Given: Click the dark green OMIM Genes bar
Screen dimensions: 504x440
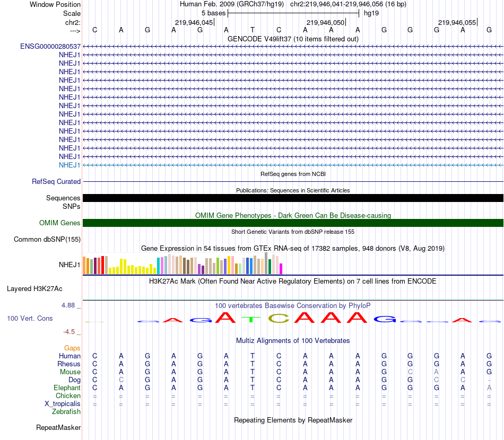Looking at the screenshot, I should coord(293,223).
